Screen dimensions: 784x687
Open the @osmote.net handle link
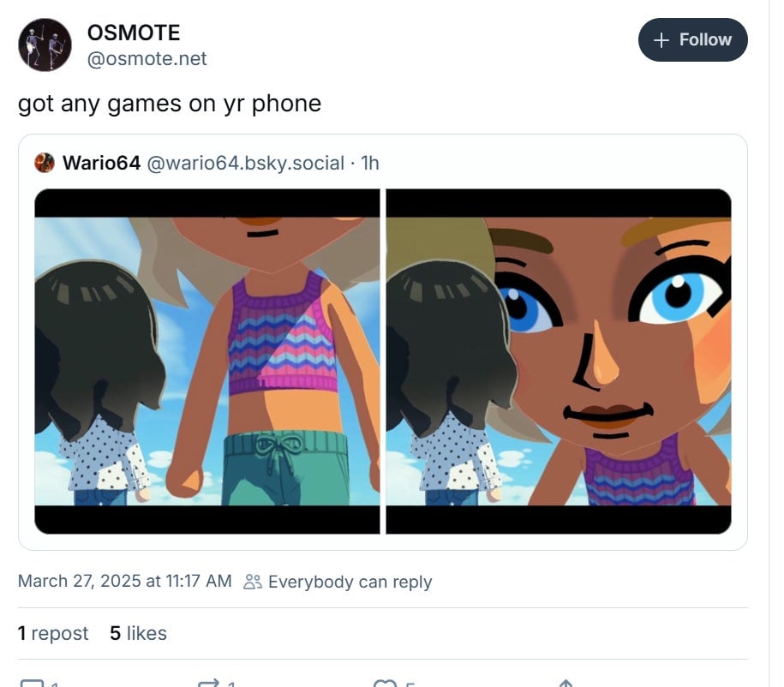[x=147, y=59]
